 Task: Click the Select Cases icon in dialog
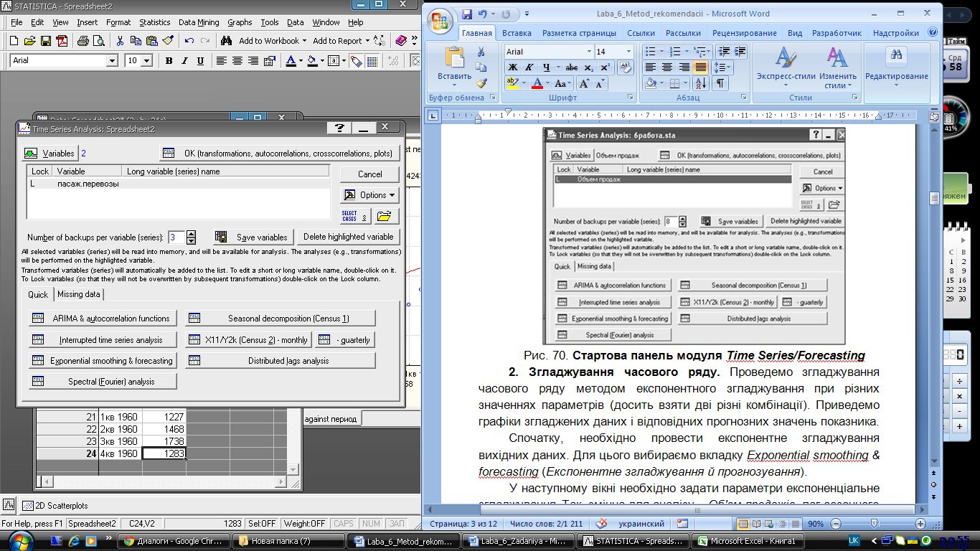click(x=355, y=216)
